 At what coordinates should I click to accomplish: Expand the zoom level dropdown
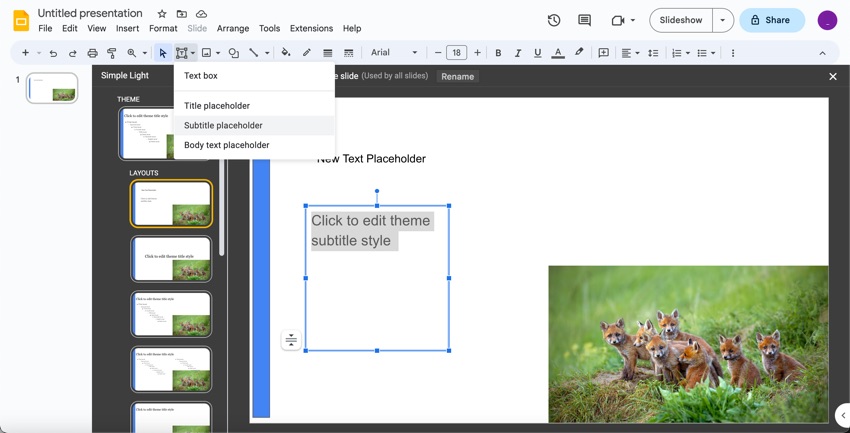[x=145, y=53]
